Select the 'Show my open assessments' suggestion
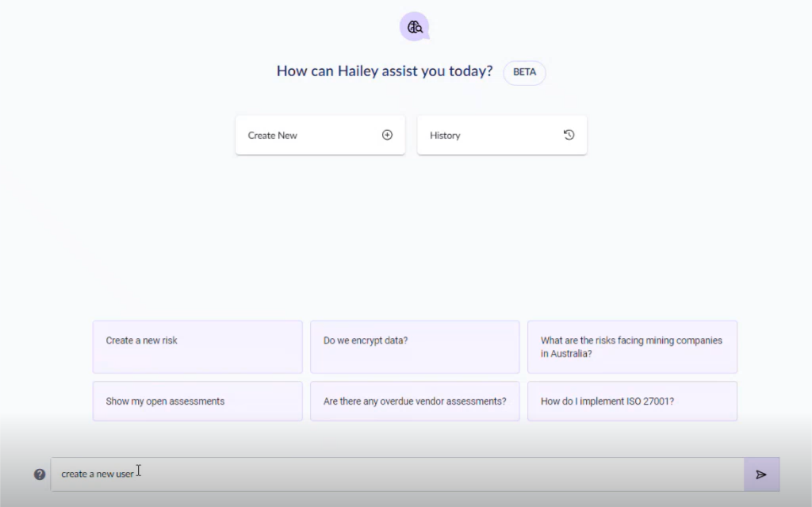 point(197,401)
